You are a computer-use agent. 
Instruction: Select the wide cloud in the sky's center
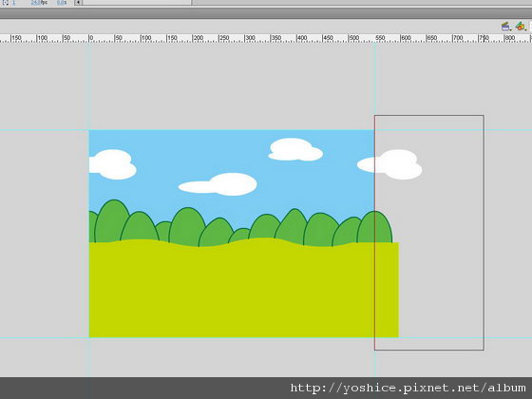[218, 184]
